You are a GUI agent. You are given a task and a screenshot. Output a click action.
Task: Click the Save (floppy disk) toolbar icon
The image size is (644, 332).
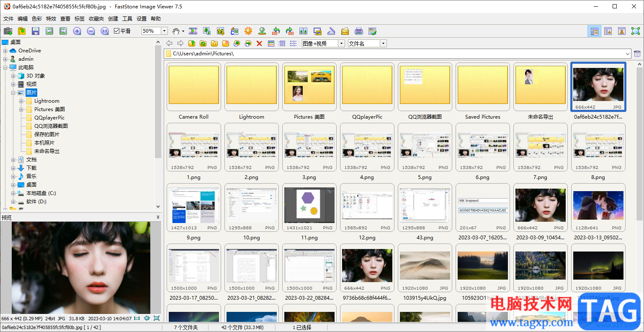[x=36, y=31]
